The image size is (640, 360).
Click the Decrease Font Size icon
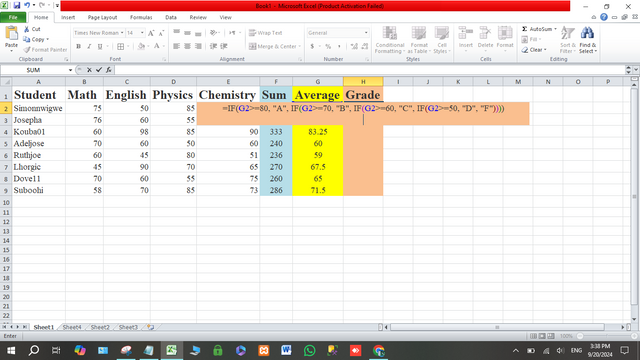(161, 33)
